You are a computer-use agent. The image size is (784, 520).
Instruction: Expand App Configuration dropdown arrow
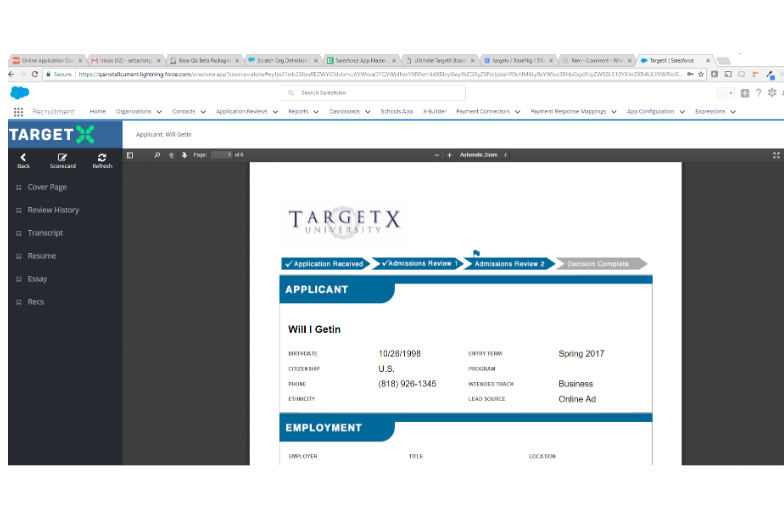[682, 112]
